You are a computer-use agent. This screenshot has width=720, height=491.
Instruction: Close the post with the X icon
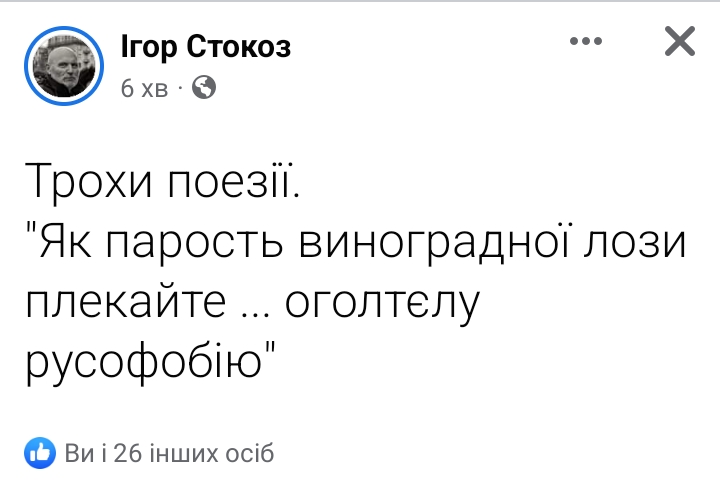[x=680, y=41]
